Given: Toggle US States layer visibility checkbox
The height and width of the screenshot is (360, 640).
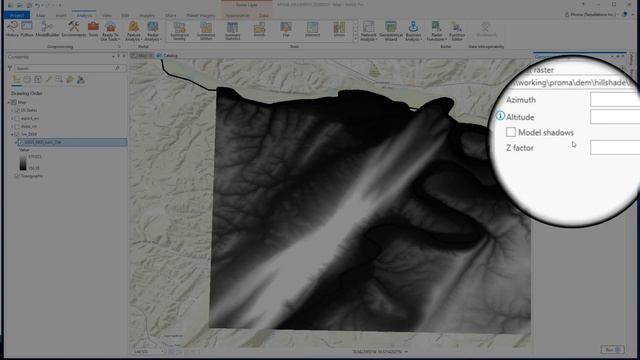Looking at the screenshot, I should [x=17, y=110].
